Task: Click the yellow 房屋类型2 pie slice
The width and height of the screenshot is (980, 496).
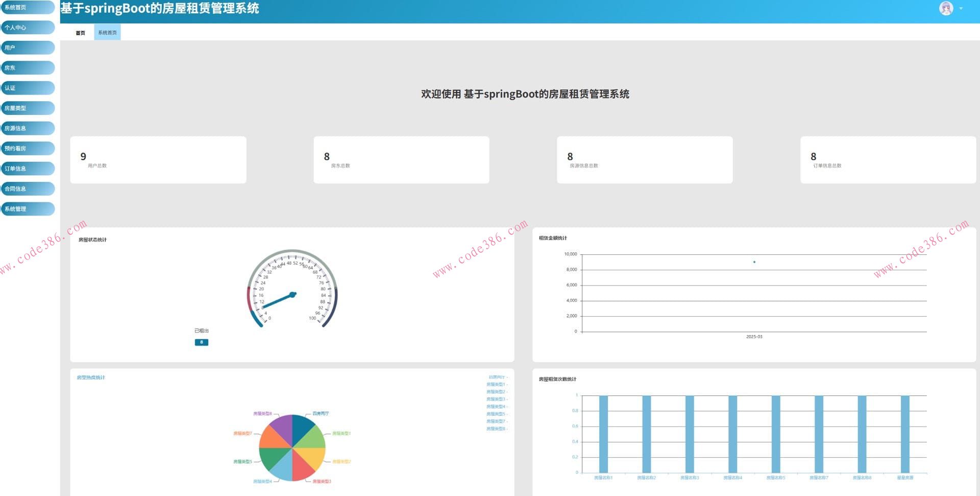Action: coord(311,456)
